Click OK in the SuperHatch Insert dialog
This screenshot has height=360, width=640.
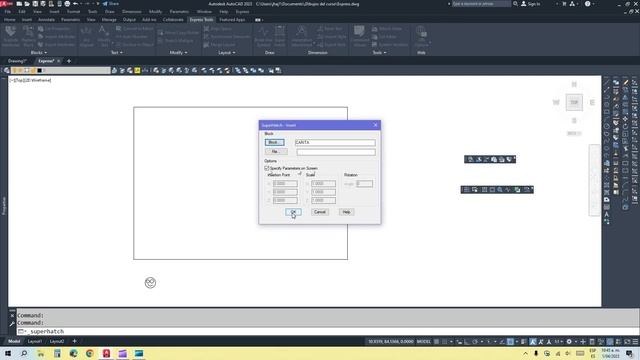293,212
